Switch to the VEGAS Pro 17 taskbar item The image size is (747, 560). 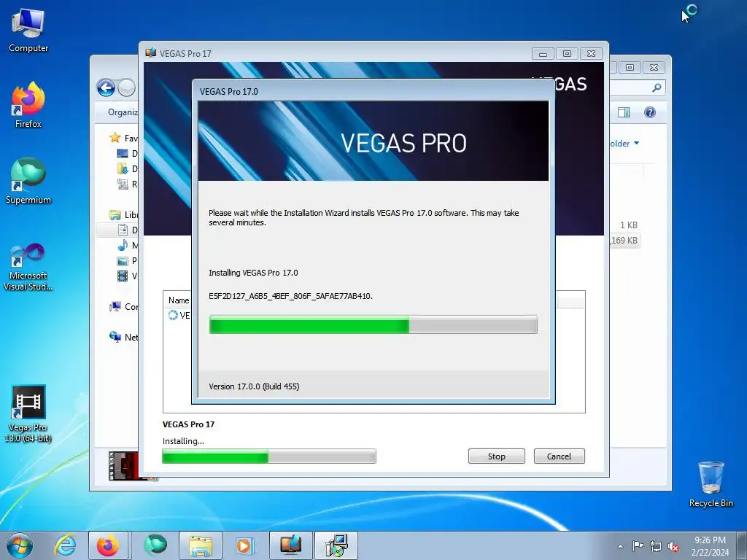tap(290, 545)
